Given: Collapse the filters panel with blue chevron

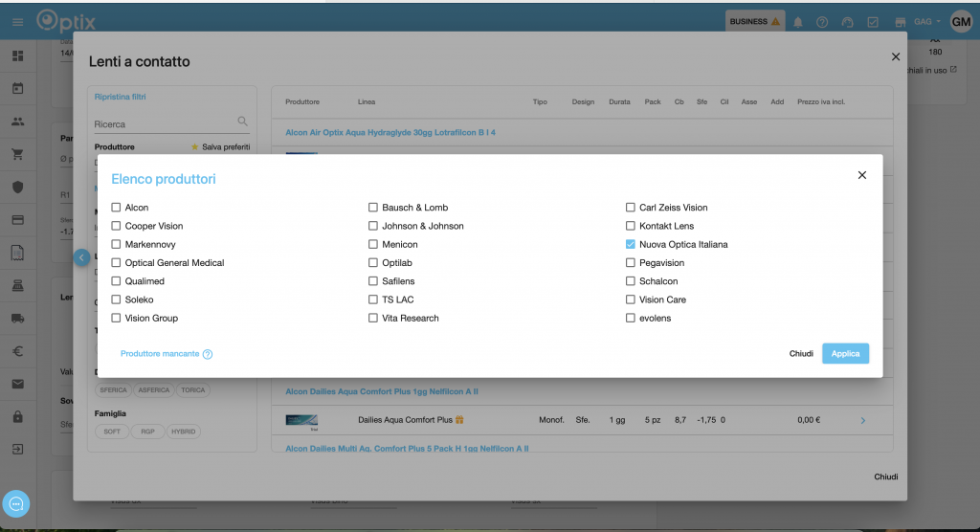Looking at the screenshot, I should [x=82, y=257].
